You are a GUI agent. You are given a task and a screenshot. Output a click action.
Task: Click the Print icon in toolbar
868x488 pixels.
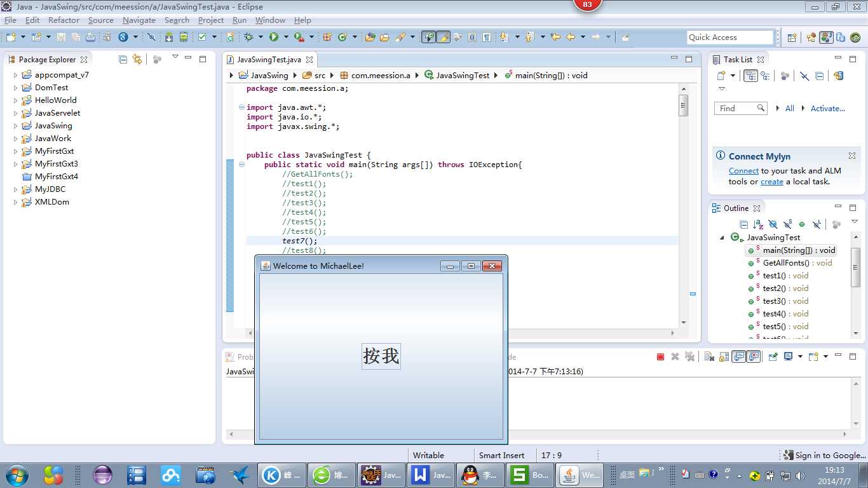(91, 37)
